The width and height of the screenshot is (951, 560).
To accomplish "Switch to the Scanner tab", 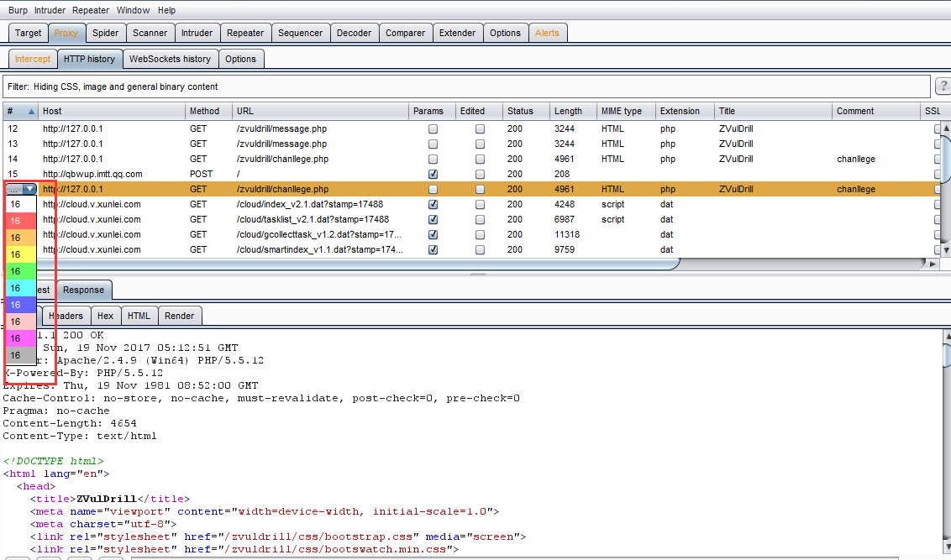I will (x=150, y=33).
